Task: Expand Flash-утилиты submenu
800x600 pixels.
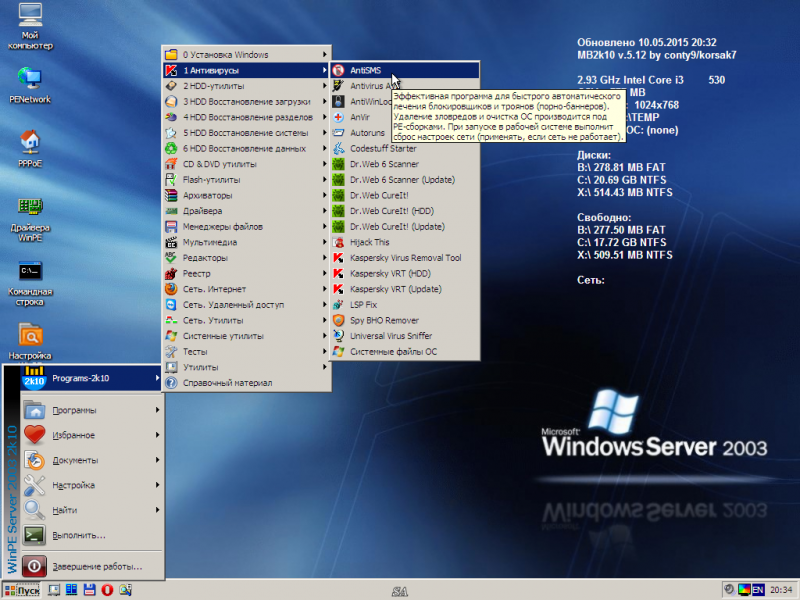Action: click(247, 180)
